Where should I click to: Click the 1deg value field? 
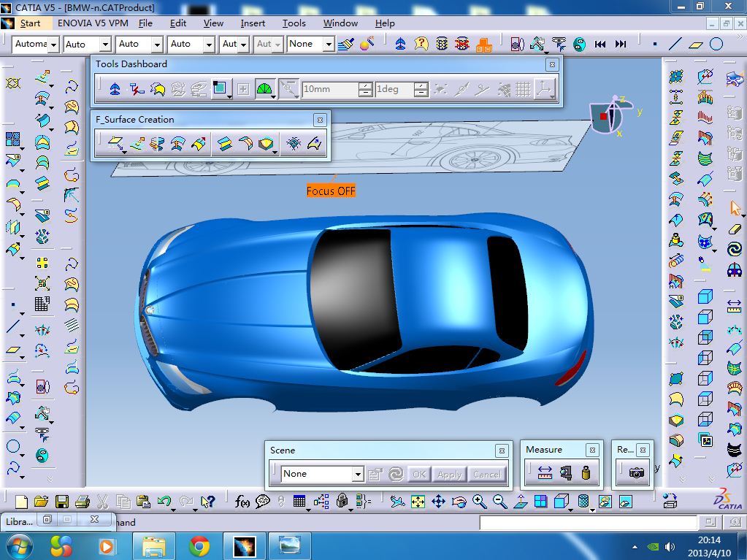click(x=395, y=89)
